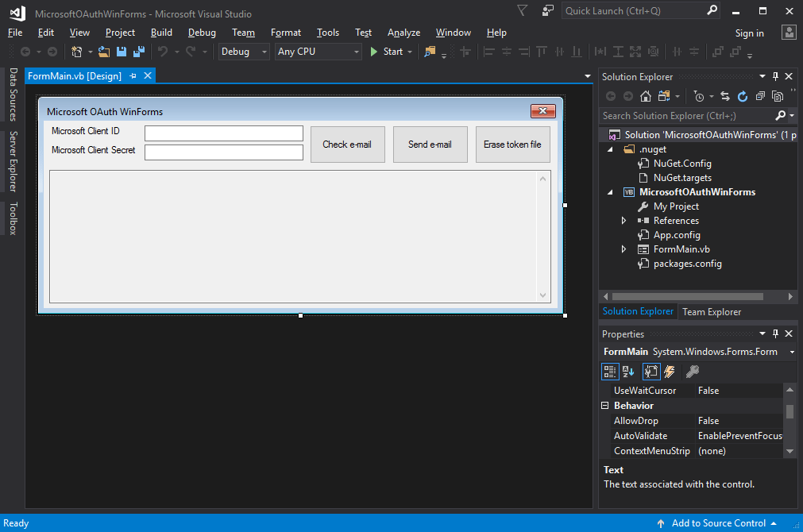Image resolution: width=803 pixels, height=532 pixels.
Task: Expand the References node
Action: 623,221
